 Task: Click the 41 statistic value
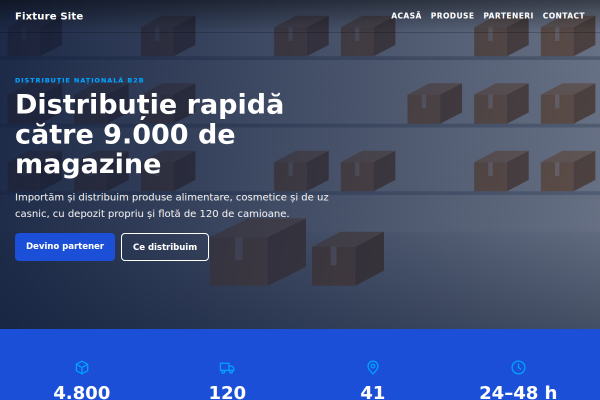point(373,392)
